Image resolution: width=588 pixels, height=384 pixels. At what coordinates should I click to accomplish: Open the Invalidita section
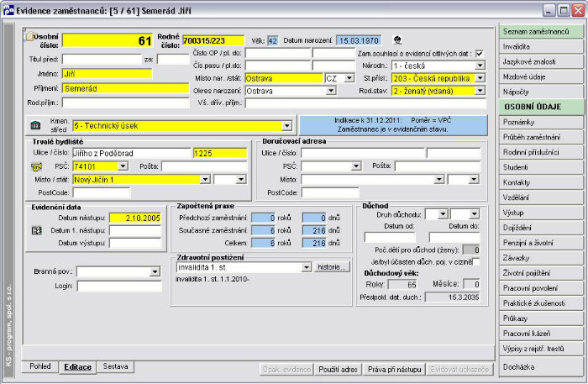coord(541,46)
